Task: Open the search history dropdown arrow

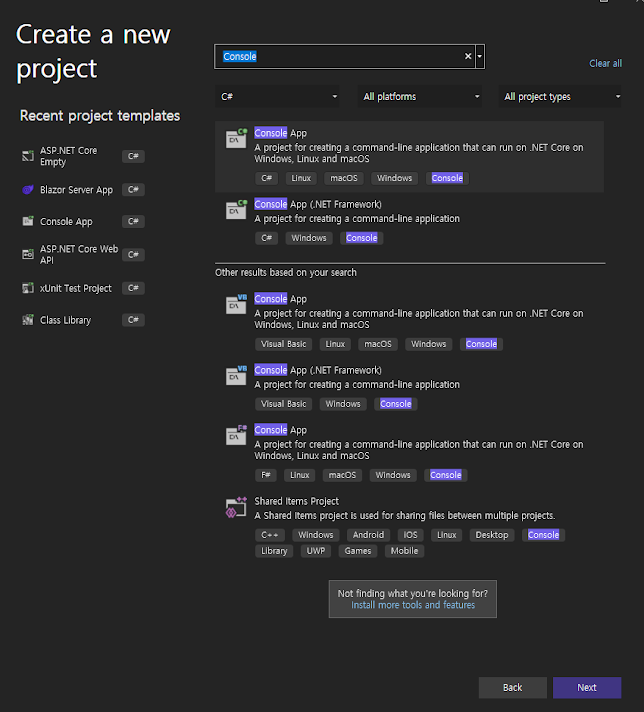Action: click(x=480, y=56)
